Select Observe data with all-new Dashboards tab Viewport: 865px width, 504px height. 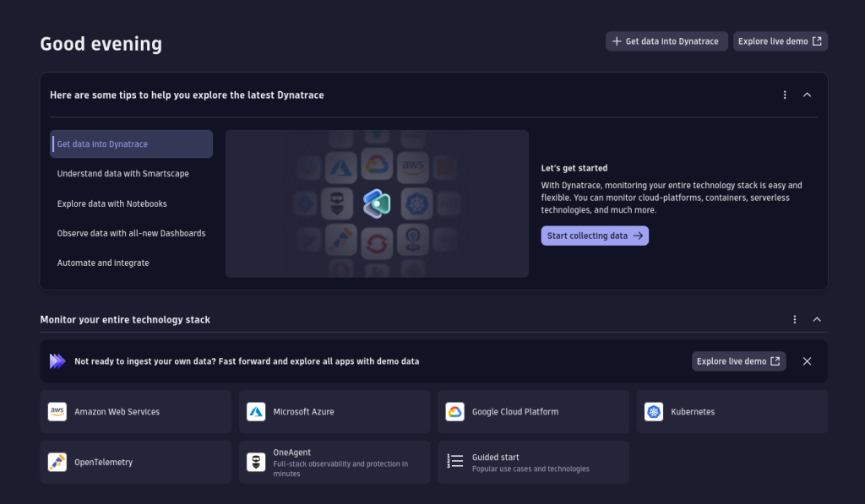point(131,233)
